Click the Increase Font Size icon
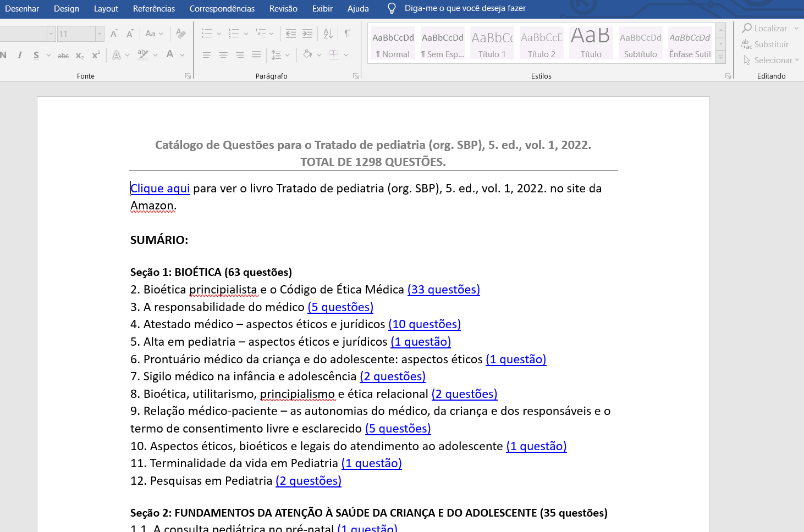The height and width of the screenshot is (532, 804). tap(114, 34)
